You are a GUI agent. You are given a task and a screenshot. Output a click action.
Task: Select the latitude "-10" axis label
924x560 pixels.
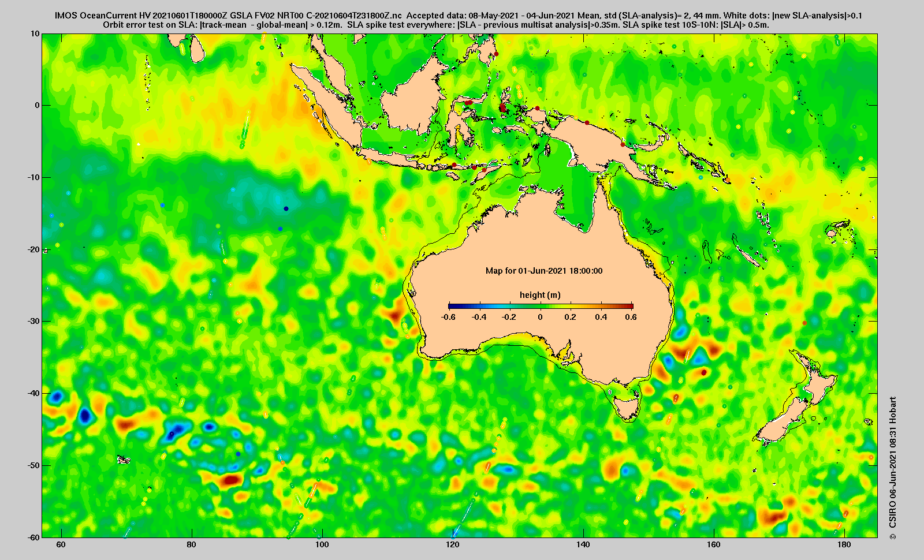point(34,177)
